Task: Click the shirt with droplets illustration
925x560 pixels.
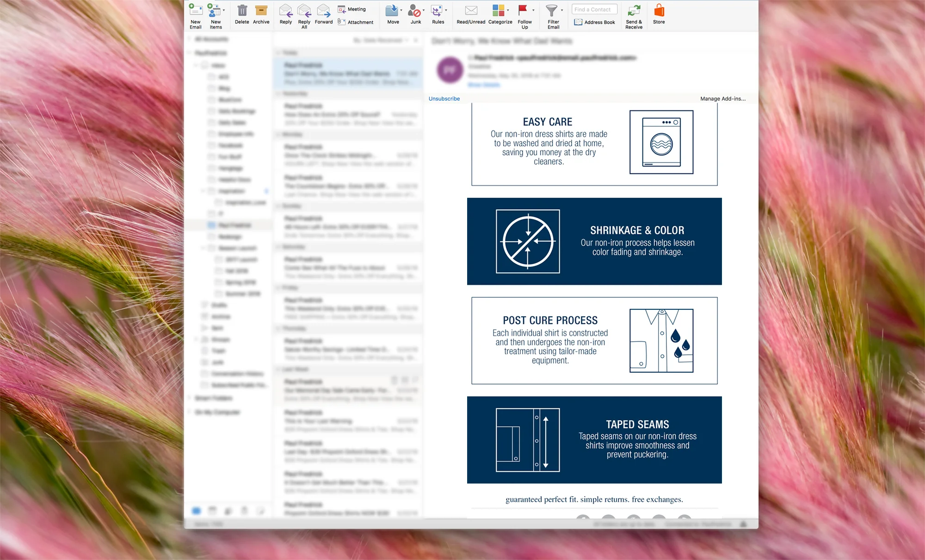Action: (661, 341)
